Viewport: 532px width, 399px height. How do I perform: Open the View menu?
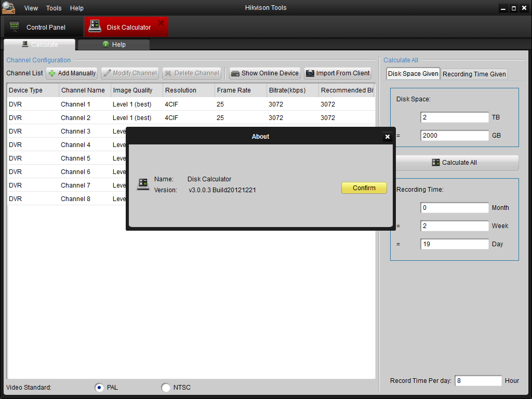coord(31,8)
